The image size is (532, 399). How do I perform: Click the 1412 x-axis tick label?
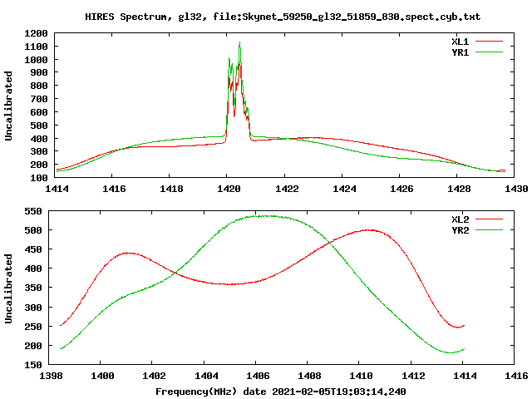coord(413,376)
